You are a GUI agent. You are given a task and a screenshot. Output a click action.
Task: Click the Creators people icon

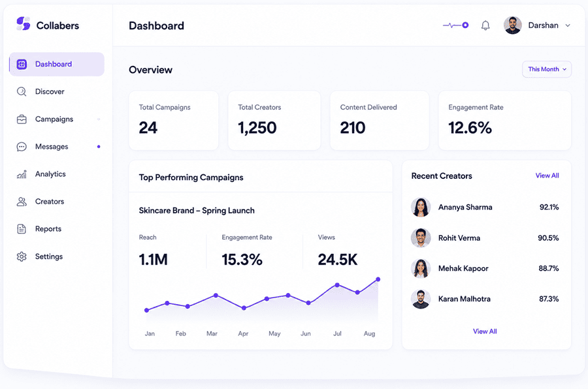(x=22, y=202)
